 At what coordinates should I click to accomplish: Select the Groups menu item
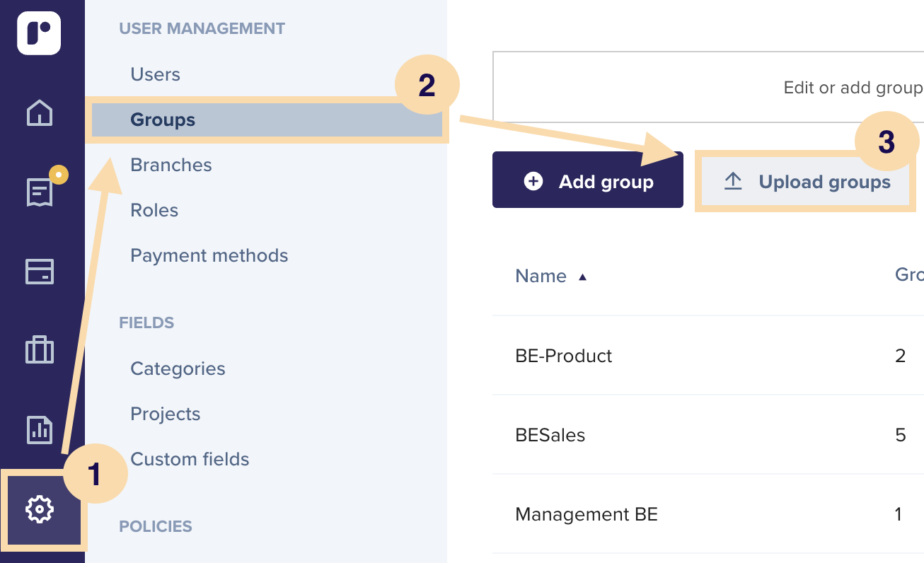click(267, 120)
